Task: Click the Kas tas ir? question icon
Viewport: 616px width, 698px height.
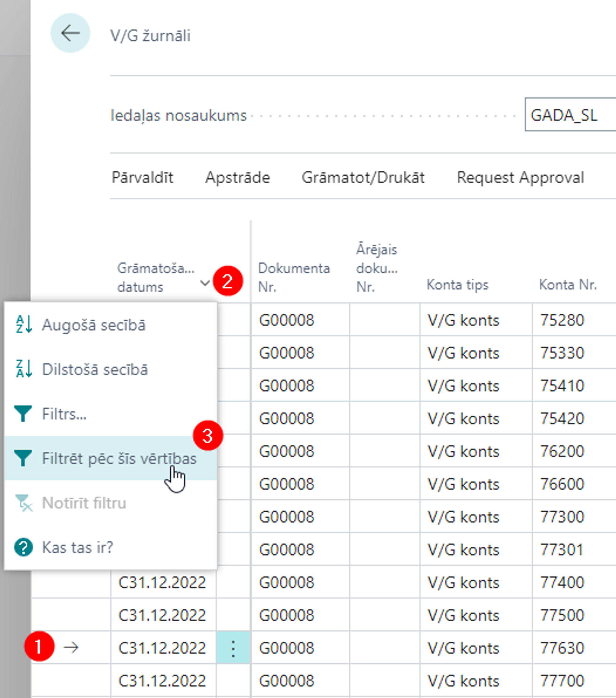Action: 23,547
